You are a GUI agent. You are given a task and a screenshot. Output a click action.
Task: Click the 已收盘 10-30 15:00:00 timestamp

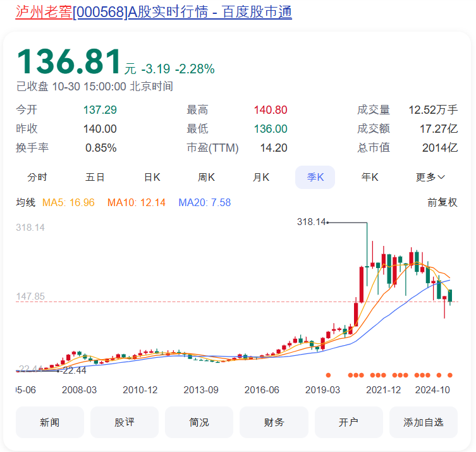[x=95, y=87]
